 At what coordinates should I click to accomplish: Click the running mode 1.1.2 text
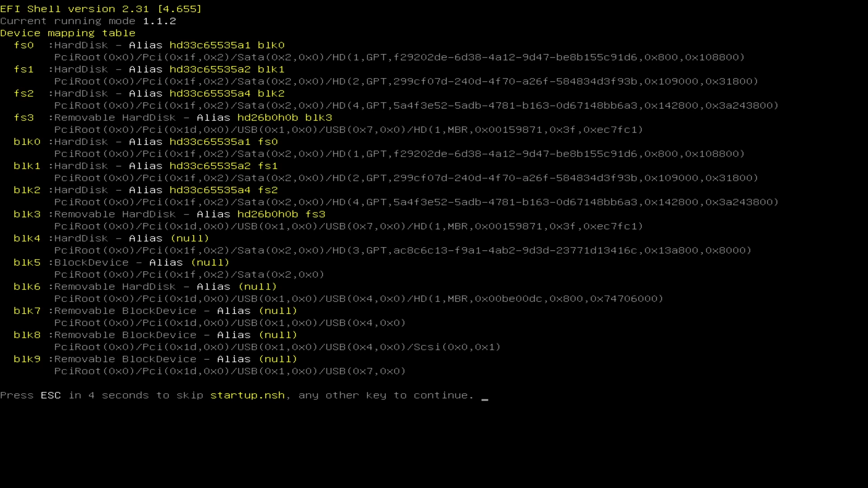[x=159, y=21]
